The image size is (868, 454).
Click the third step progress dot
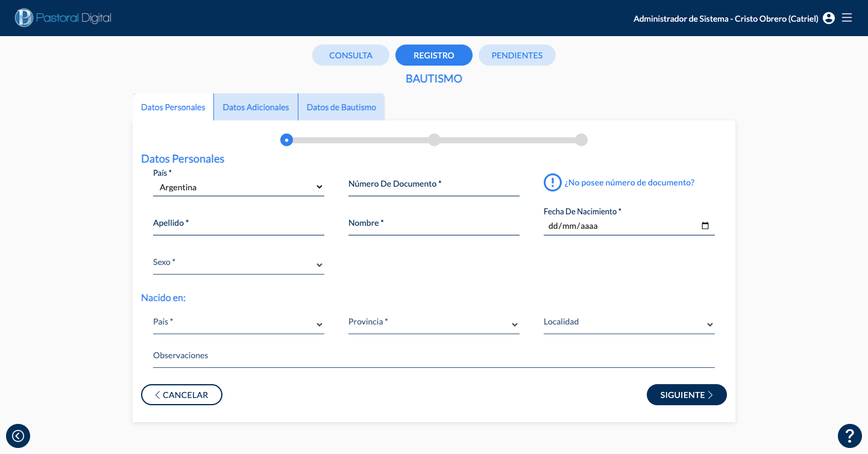click(x=581, y=140)
